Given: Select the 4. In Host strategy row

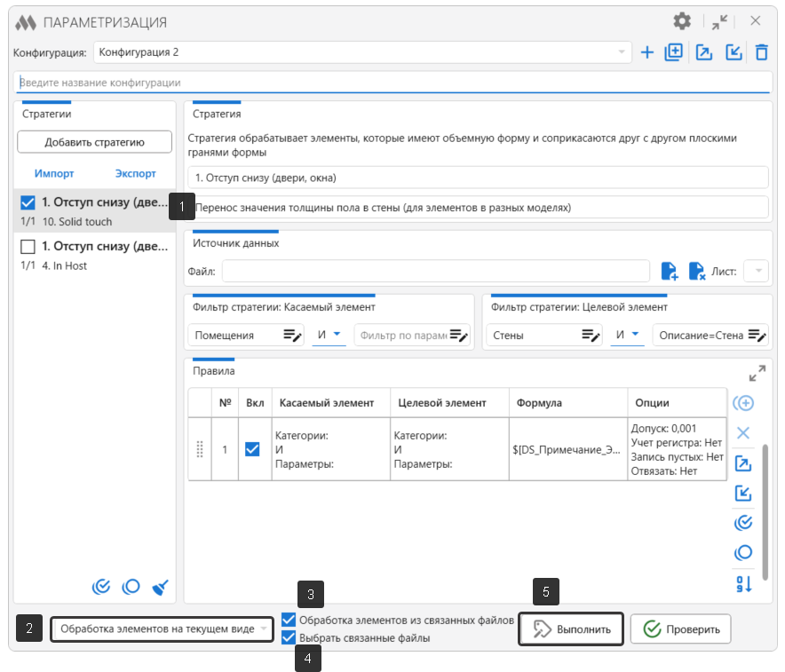Looking at the screenshot, I should tap(95, 255).
